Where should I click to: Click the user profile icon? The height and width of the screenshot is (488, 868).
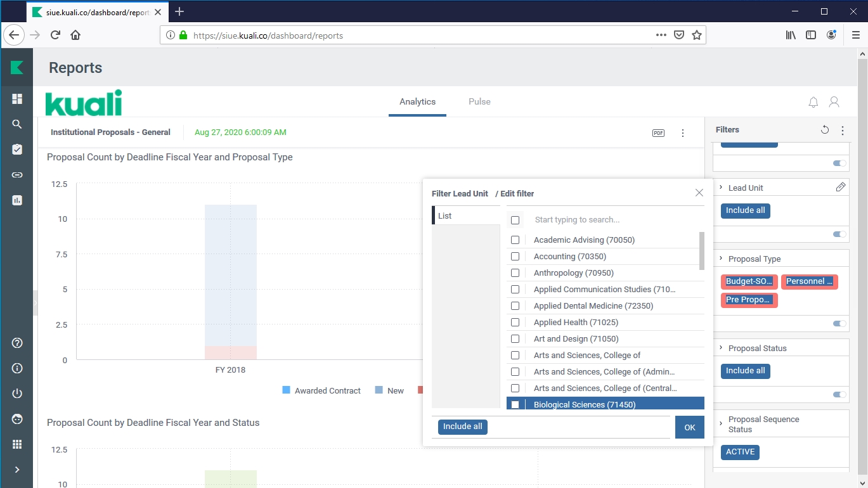point(834,102)
